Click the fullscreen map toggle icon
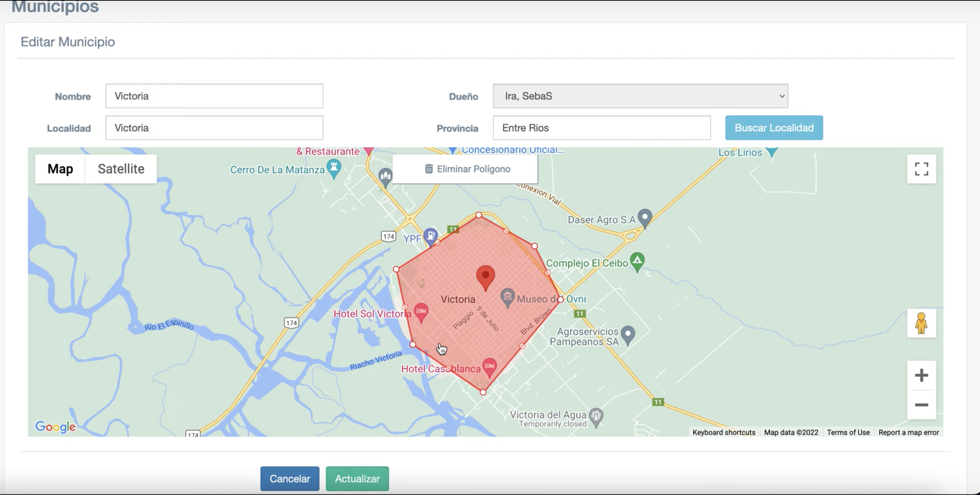This screenshot has height=495, width=980. [x=921, y=169]
